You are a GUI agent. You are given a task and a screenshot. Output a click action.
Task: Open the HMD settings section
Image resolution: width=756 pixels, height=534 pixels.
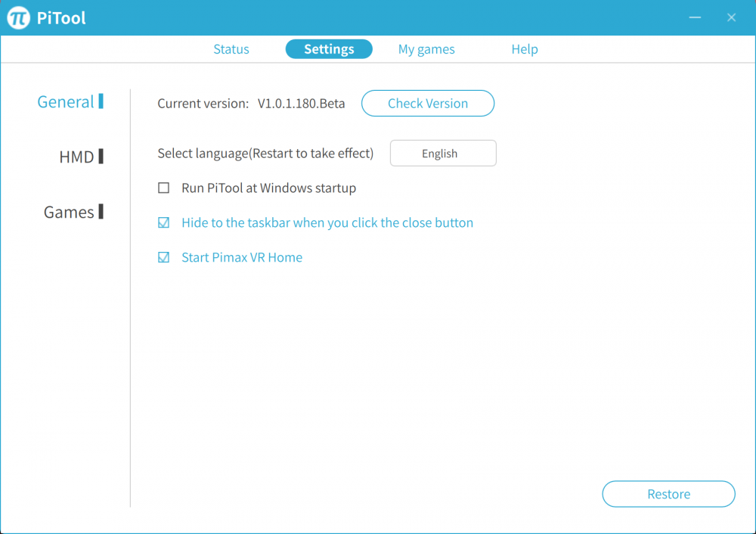tap(76, 156)
